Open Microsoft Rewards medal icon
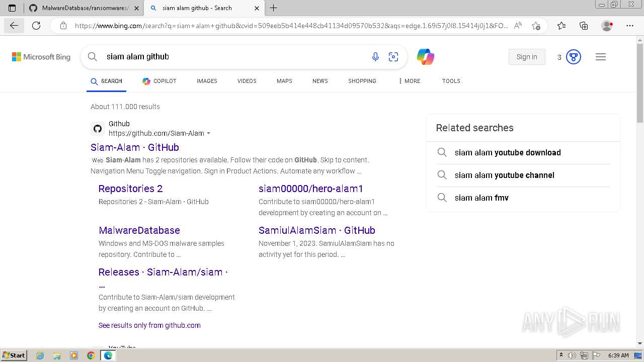644x362 pixels. (x=574, y=57)
